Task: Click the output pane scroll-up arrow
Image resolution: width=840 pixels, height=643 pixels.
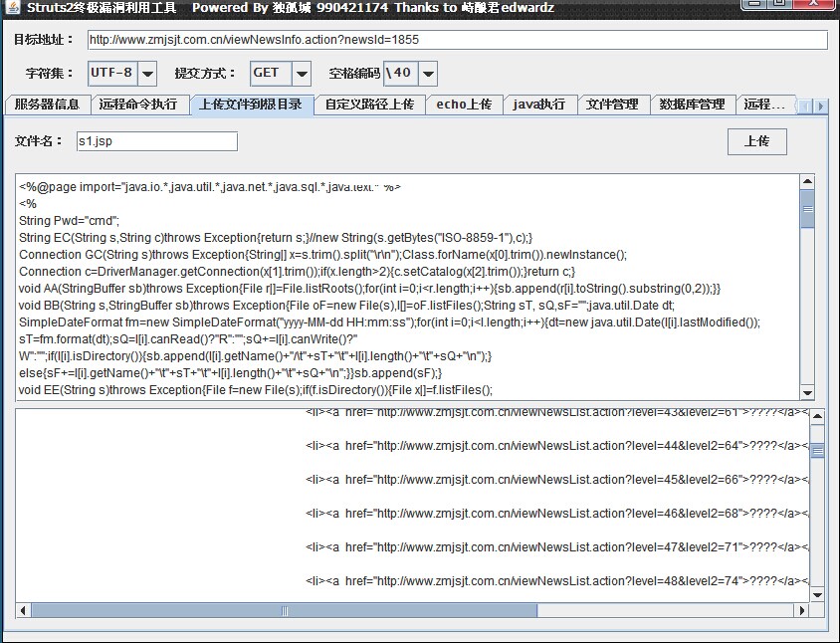Action: (817, 416)
